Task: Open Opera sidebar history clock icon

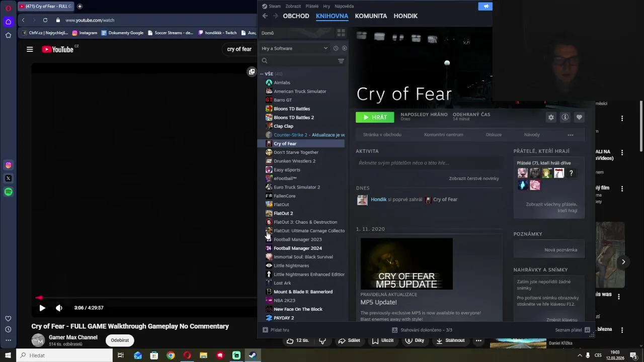Action: tap(8, 329)
